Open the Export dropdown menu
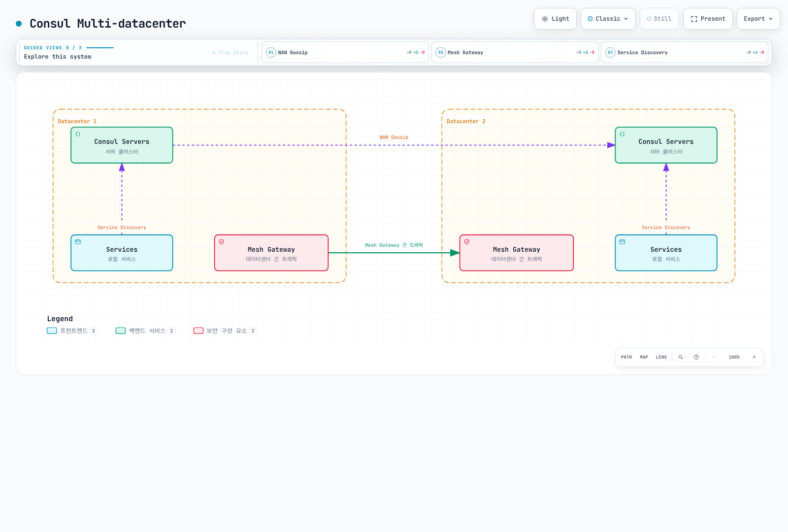The width and height of the screenshot is (788, 532). 758,19
